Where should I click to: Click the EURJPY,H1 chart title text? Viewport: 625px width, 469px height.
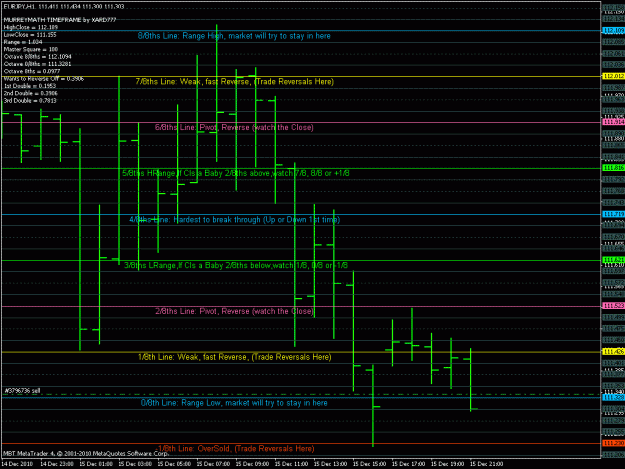coord(64,6)
